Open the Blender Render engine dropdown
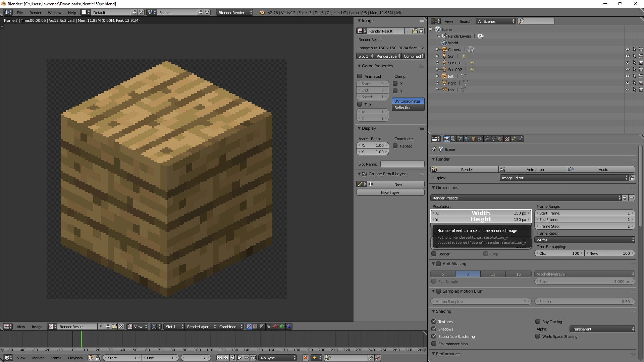The image size is (644, 362). pyautogui.click(x=235, y=13)
